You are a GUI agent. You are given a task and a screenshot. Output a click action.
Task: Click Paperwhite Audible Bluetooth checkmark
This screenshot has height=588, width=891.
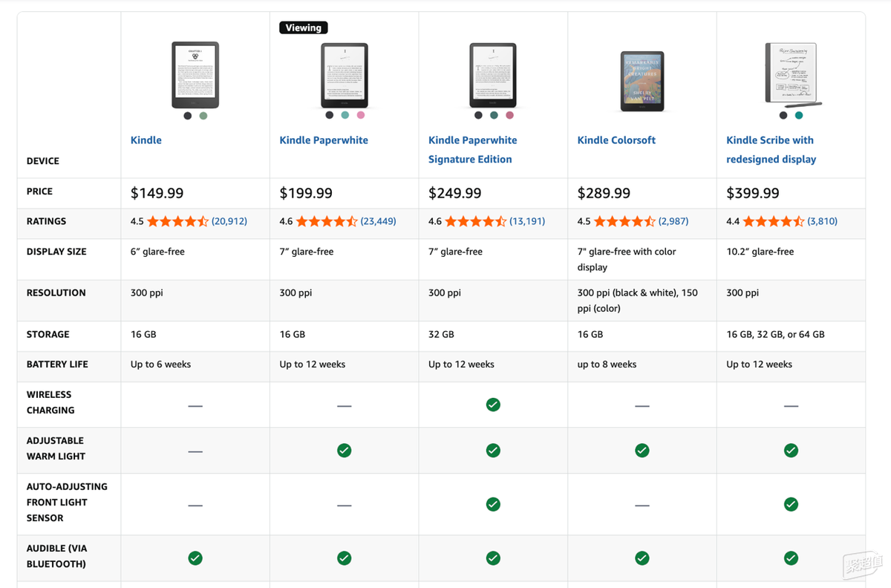pos(345,558)
